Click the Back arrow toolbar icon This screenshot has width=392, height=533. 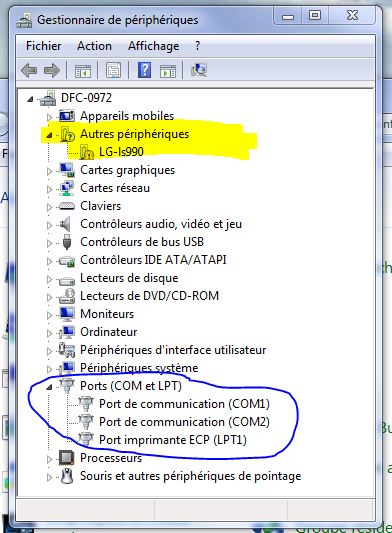click(x=29, y=70)
